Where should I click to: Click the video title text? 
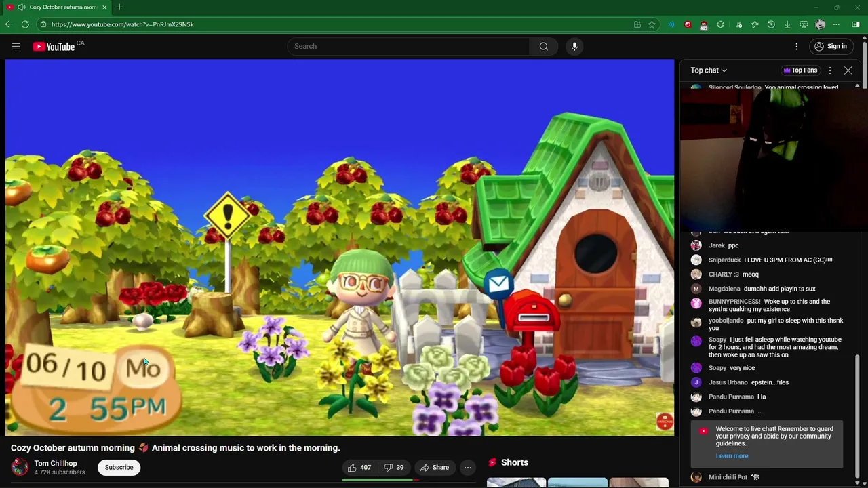175,448
